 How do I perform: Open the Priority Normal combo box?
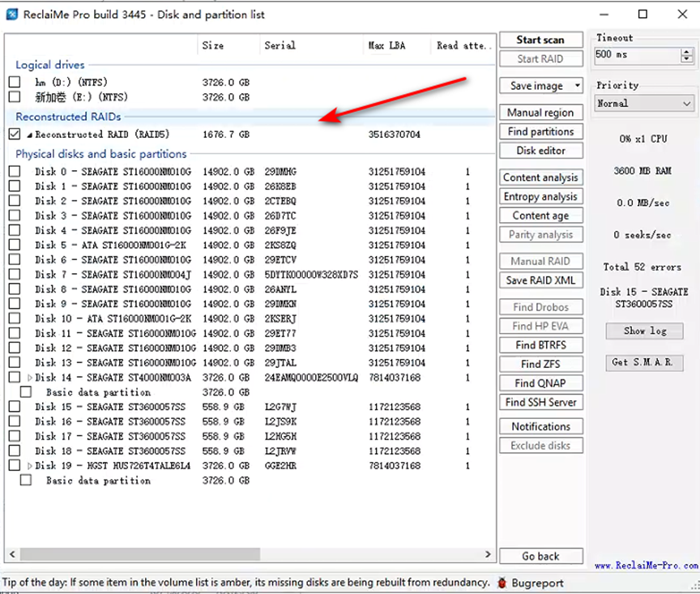coord(644,103)
